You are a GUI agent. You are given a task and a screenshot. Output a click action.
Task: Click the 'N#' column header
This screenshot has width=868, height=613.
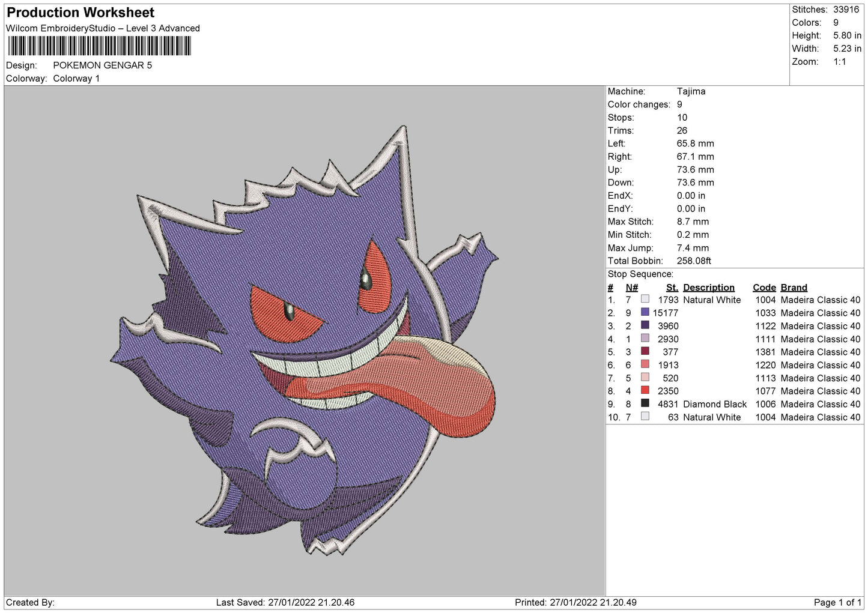coord(631,288)
